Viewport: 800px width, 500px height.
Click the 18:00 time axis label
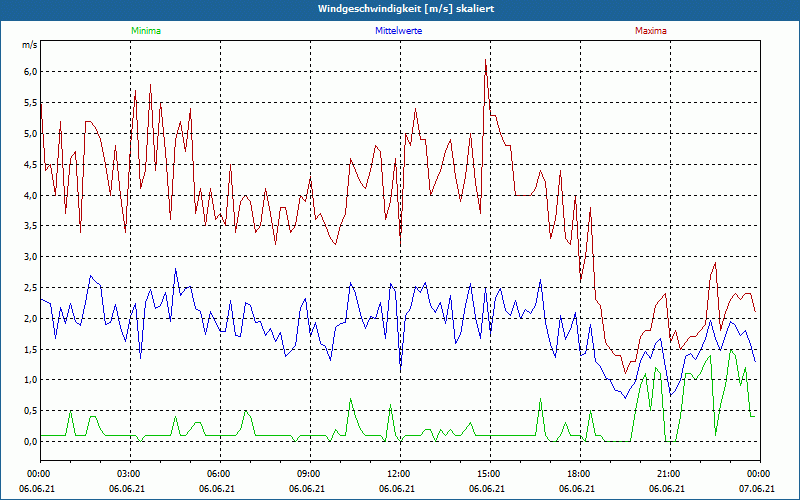pyautogui.click(x=579, y=474)
